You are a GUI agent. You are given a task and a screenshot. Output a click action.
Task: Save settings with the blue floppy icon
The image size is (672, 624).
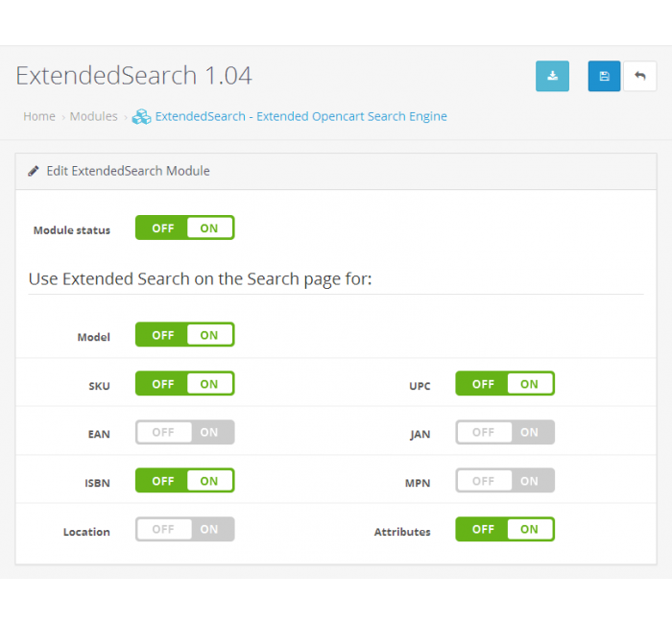click(x=604, y=76)
